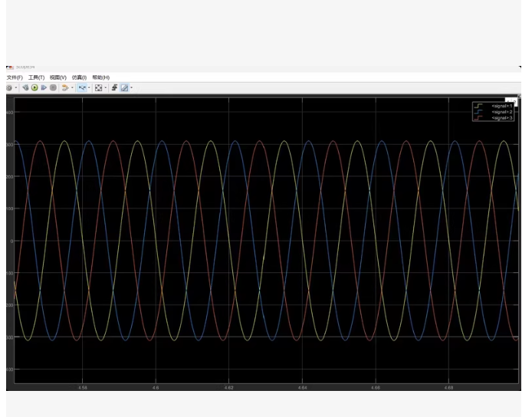Run the simulation with green play button
The width and height of the screenshot is (532, 417).
click(34, 88)
